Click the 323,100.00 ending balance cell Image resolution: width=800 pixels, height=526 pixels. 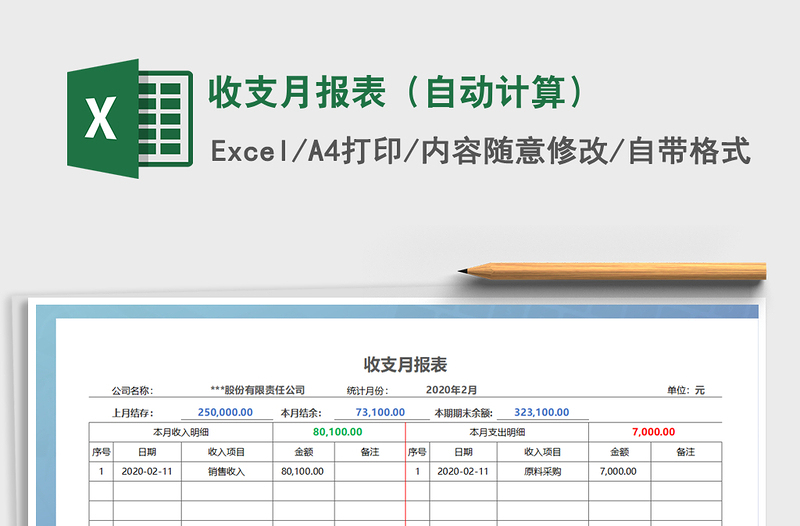coord(541,412)
